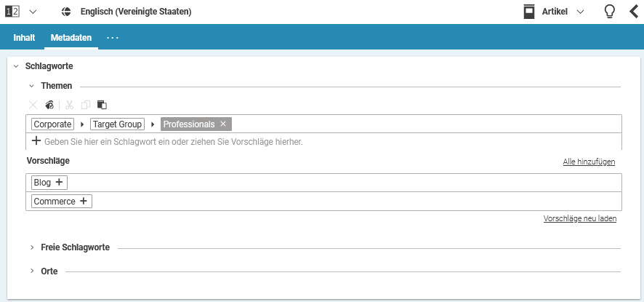Remove the Professionals tag

pos(223,124)
